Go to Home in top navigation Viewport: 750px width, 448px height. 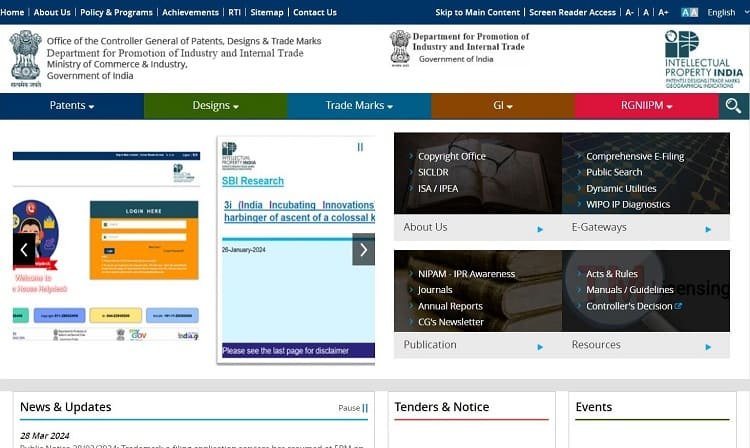pos(12,12)
